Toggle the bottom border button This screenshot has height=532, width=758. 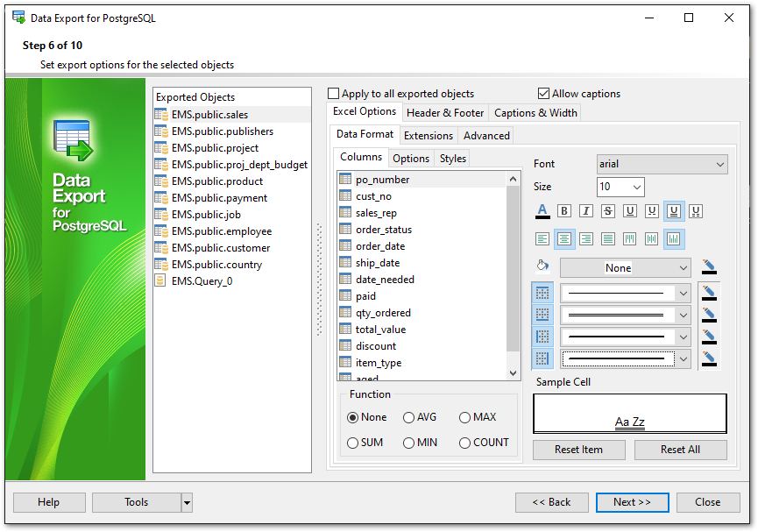(542, 315)
